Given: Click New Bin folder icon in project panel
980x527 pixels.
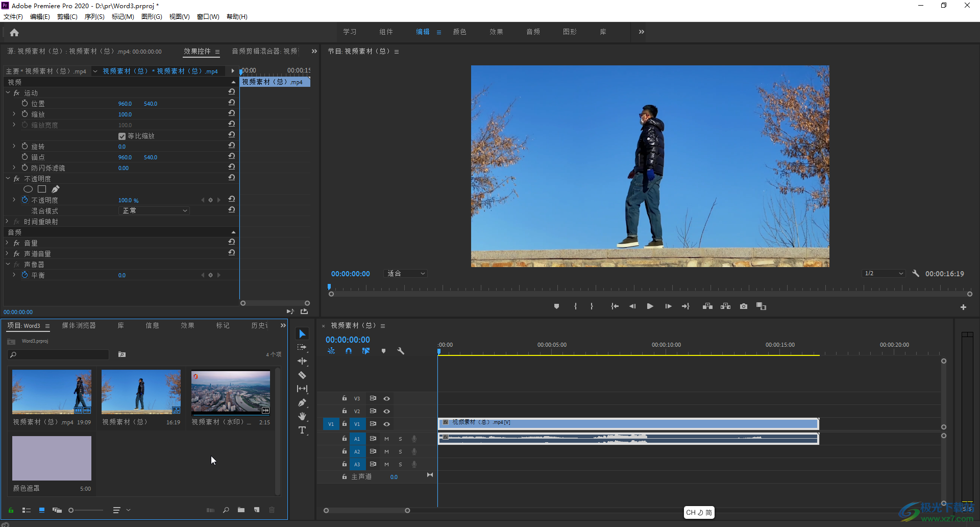Looking at the screenshot, I should click(x=241, y=510).
